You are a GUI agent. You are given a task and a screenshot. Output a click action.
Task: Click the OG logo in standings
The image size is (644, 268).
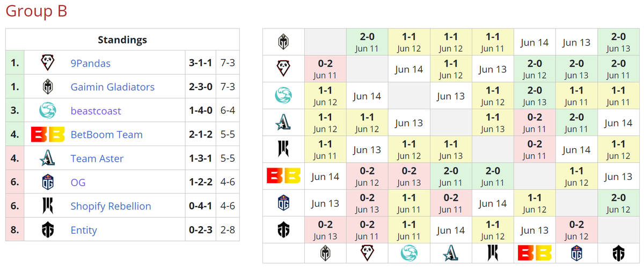(x=47, y=183)
